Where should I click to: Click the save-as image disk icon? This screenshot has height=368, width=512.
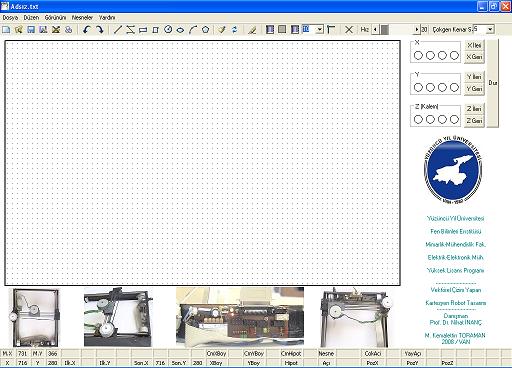(43, 30)
